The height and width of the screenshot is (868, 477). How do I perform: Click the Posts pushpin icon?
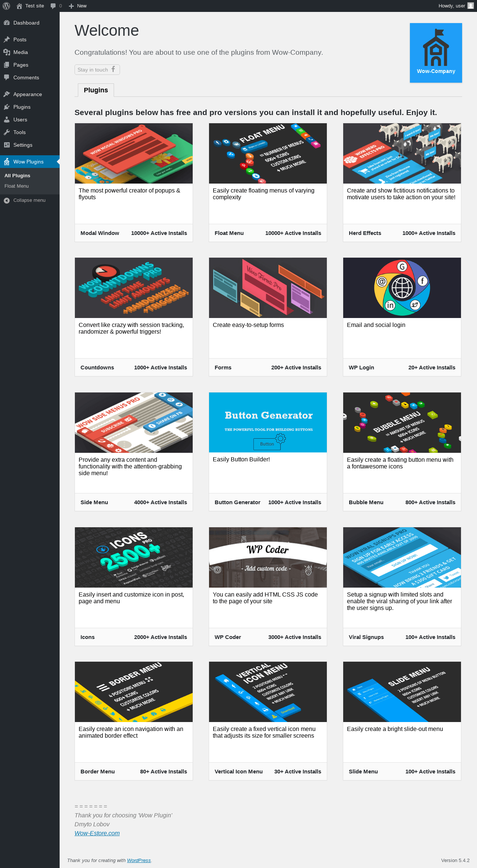pyautogui.click(x=7, y=39)
